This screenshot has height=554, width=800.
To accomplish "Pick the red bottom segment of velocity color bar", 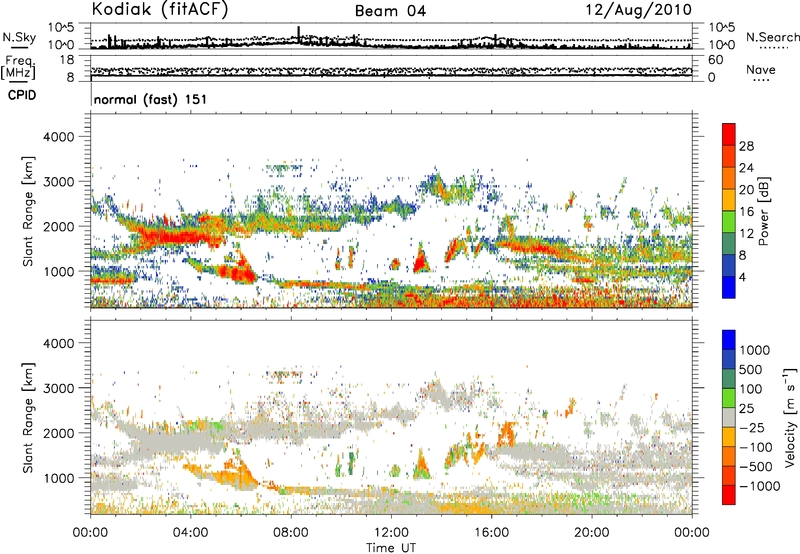I will 729,495.
